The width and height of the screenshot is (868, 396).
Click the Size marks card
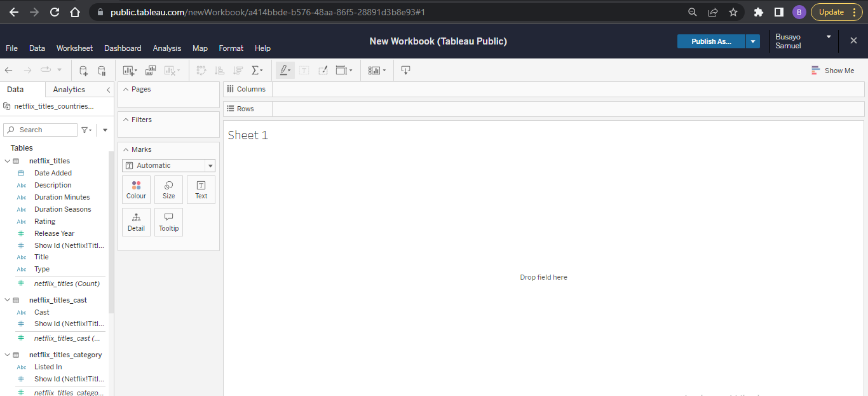point(168,189)
